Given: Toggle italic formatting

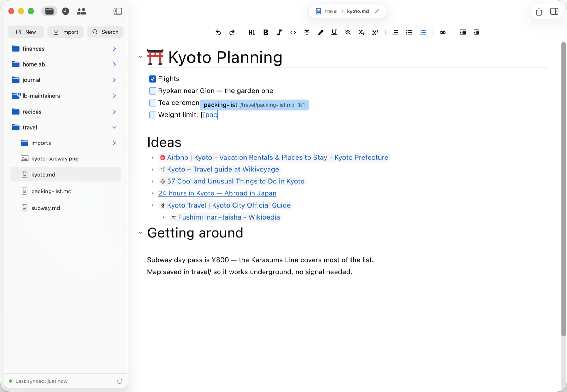Looking at the screenshot, I should click(x=279, y=32).
